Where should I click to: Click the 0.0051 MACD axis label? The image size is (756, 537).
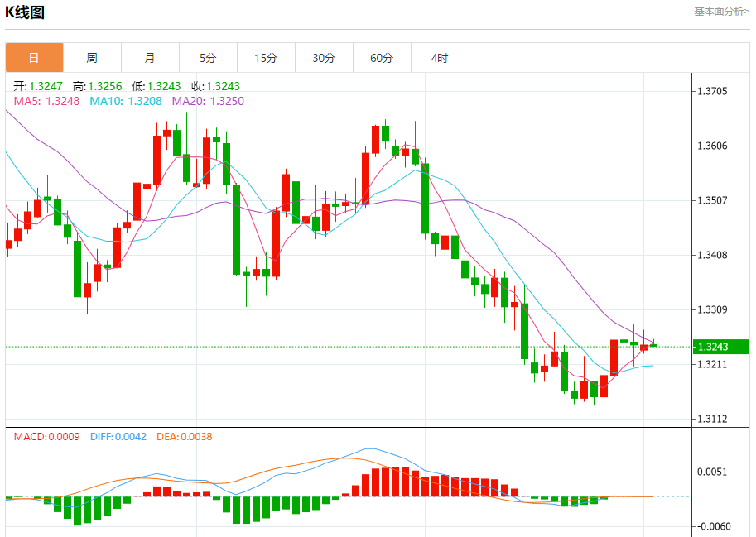(713, 472)
